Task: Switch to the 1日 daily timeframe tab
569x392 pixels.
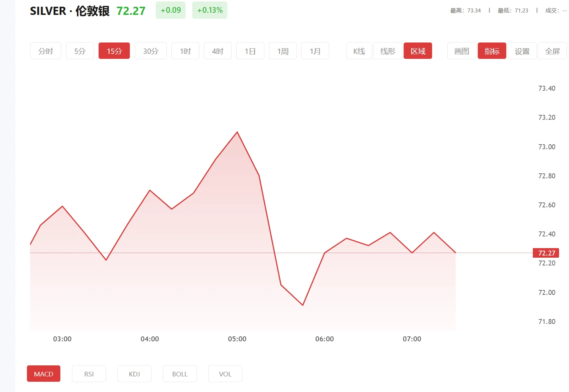Action: tap(250, 51)
